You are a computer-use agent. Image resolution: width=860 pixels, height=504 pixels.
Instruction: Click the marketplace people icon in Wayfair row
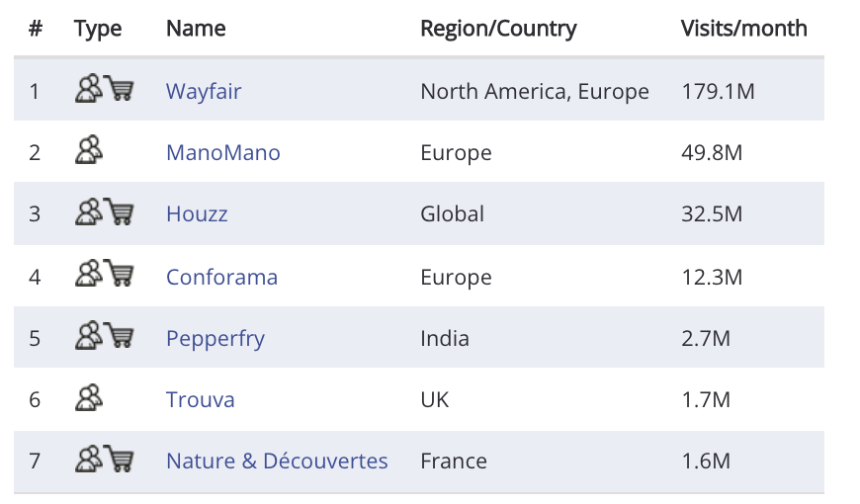coord(89,89)
